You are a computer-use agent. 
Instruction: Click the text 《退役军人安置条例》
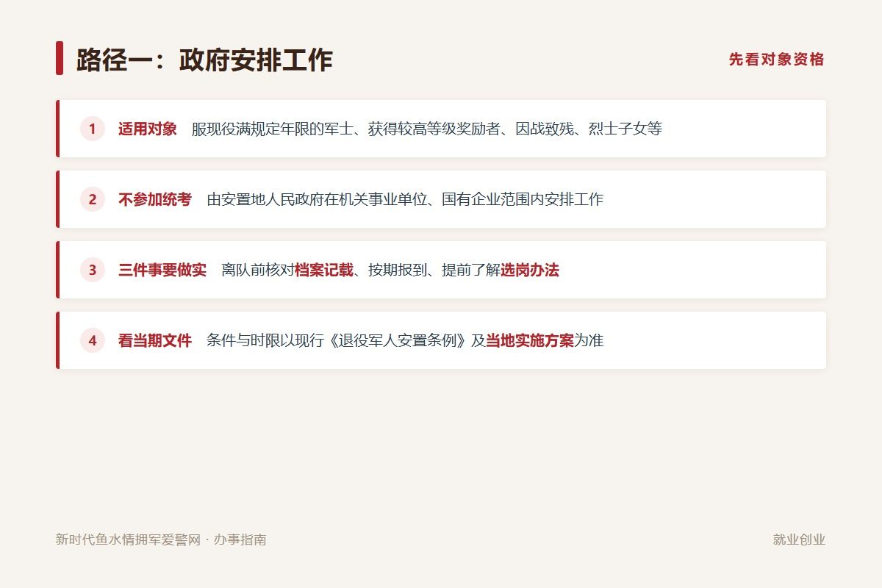(x=398, y=340)
